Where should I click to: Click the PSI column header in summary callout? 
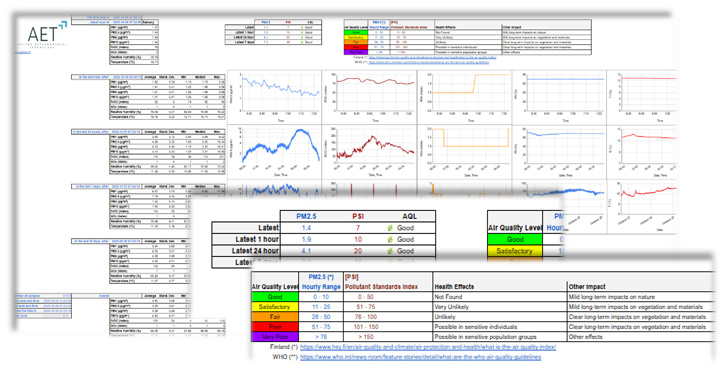coord(358,216)
